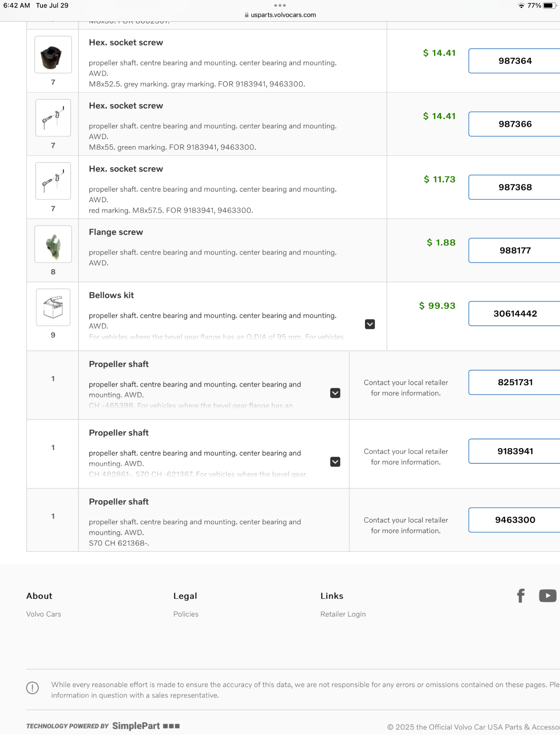Expand the description for propeller shaft 9183941
Viewport: 560px width, 747px height.
(335, 462)
